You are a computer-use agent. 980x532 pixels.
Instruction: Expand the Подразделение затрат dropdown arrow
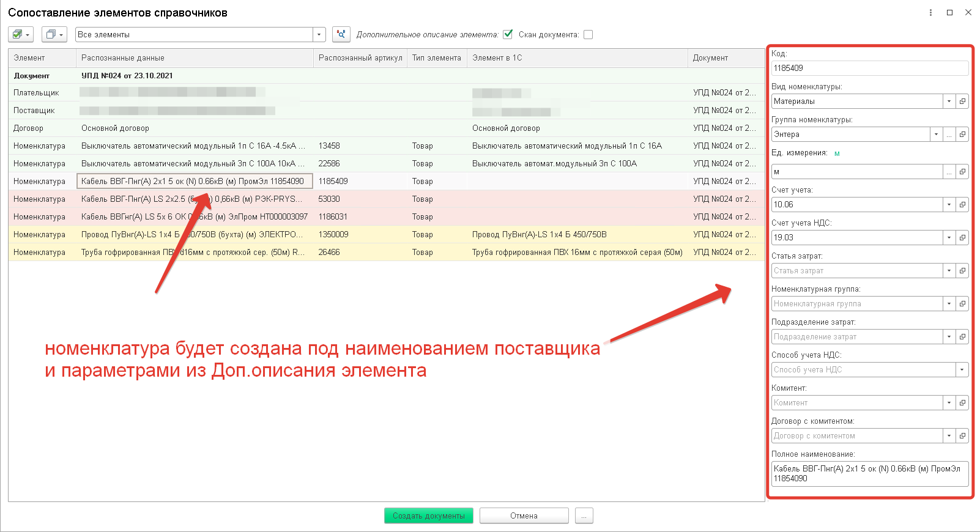[x=949, y=337]
